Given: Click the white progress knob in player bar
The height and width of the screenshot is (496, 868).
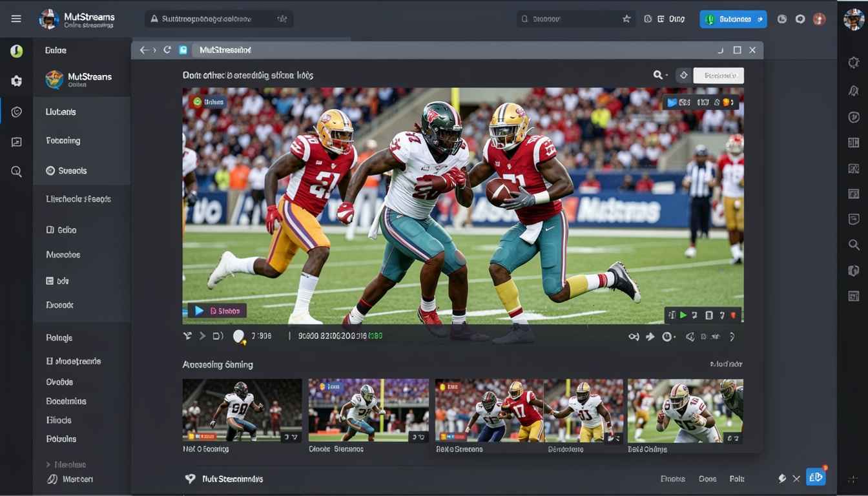Looking at the screenshot, I should point(239,336).
